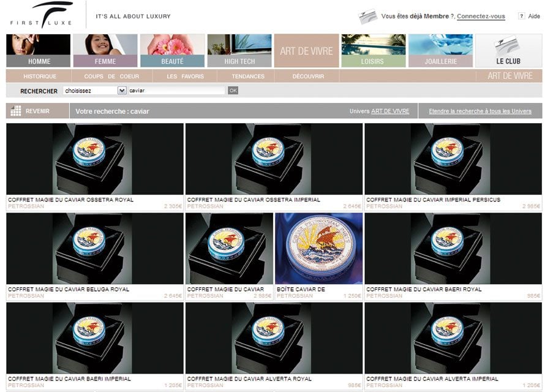Open the Homme category tile
The image size is (545, 392).
click(x=39, y=50)
